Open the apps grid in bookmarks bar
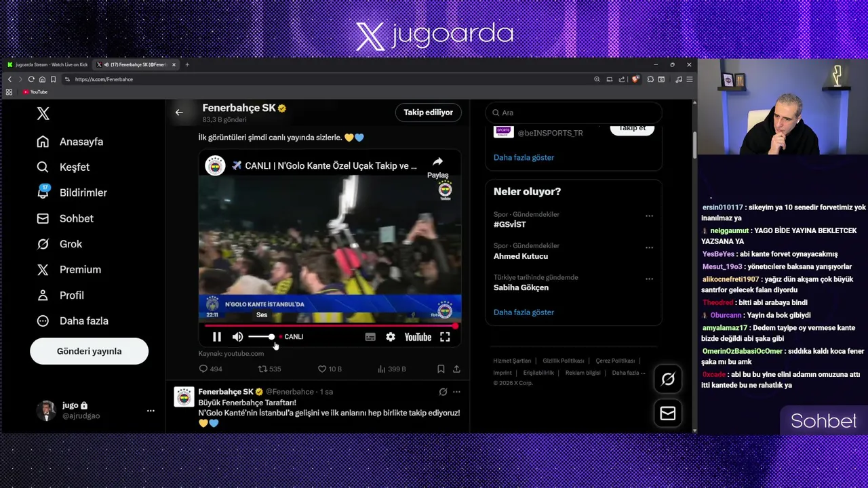Image resolution: width=868 pixels, height=488 pixels. point(9,92)
